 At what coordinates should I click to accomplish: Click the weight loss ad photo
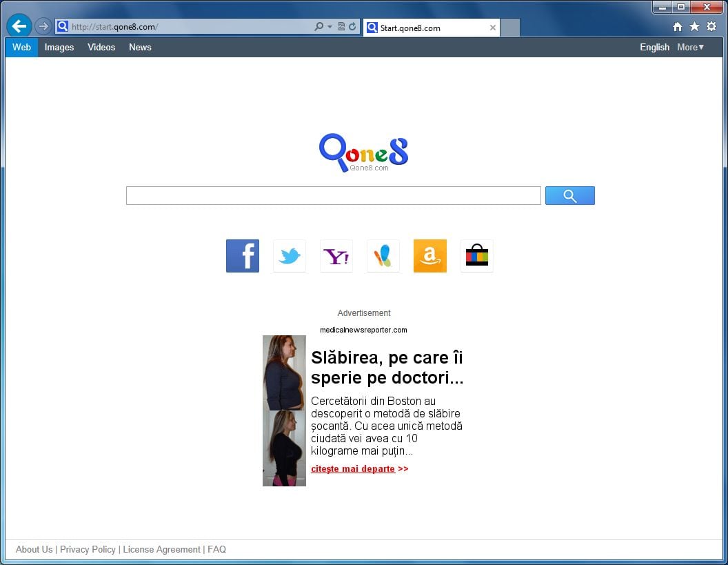pyautogui.click(x=284, y=410)
